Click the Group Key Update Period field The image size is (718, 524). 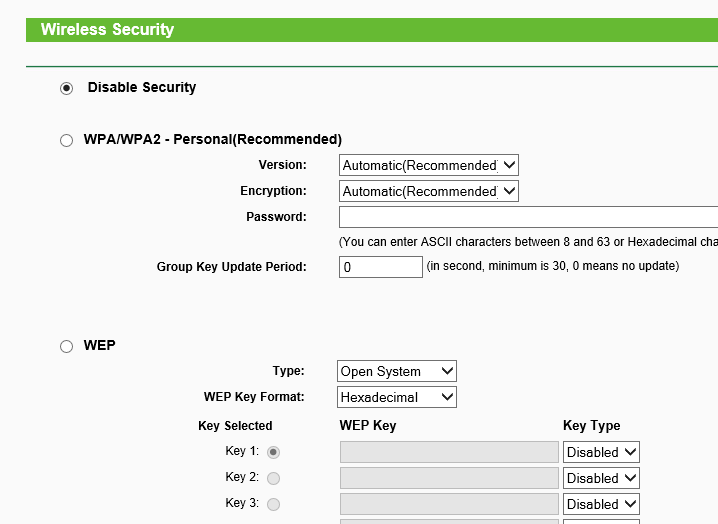pos(381,267)
